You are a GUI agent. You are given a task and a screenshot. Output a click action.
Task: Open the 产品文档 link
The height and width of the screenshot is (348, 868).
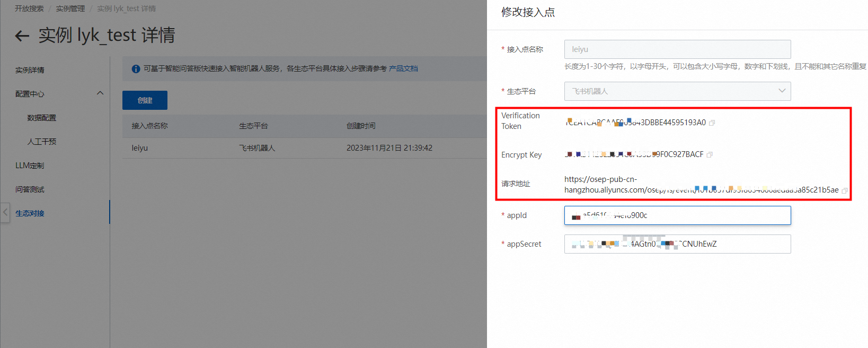(x=403, y=68)
